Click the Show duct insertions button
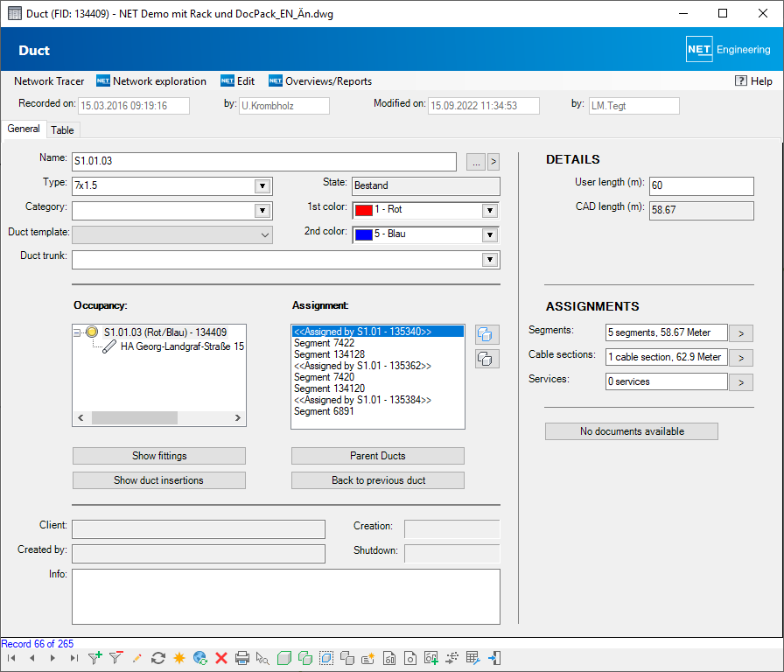This screenshot has width=784, height=672. pyautogui.click(x=159, y=480)
